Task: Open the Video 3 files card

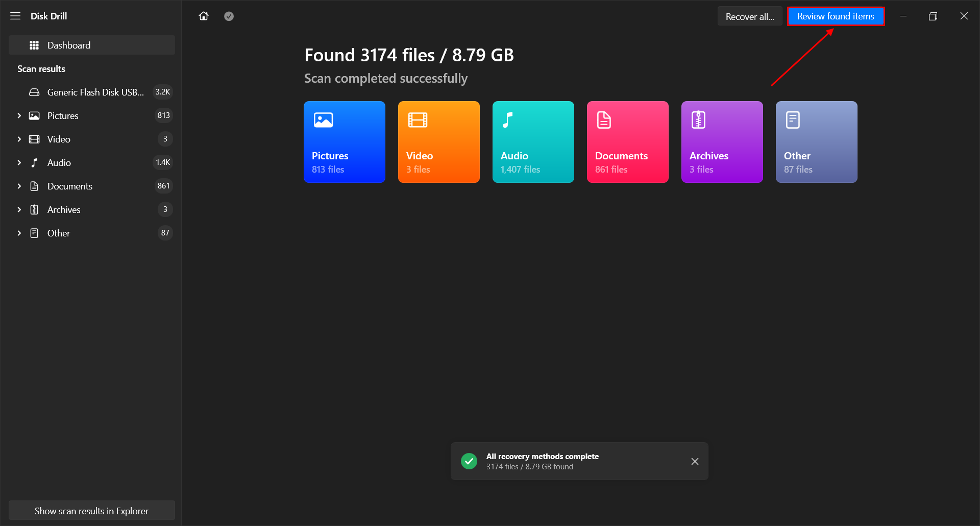Action: 439,141
